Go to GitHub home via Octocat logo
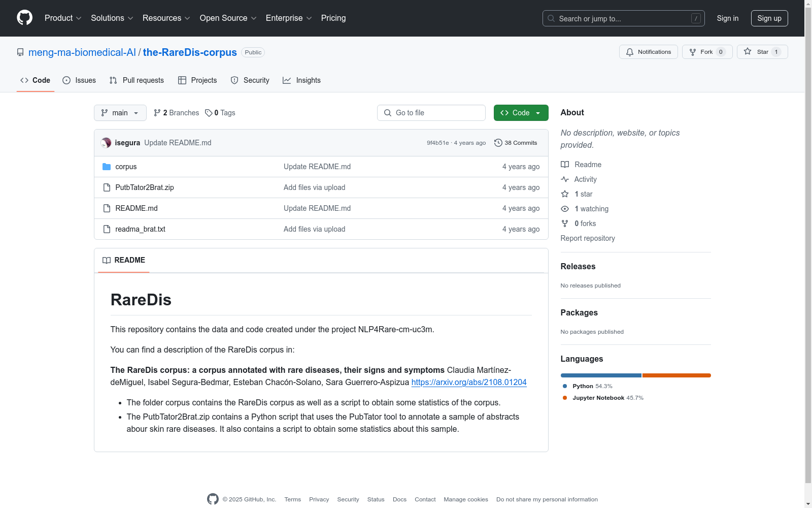This screenshot has width=812, height=508. [x=24, y=18]
